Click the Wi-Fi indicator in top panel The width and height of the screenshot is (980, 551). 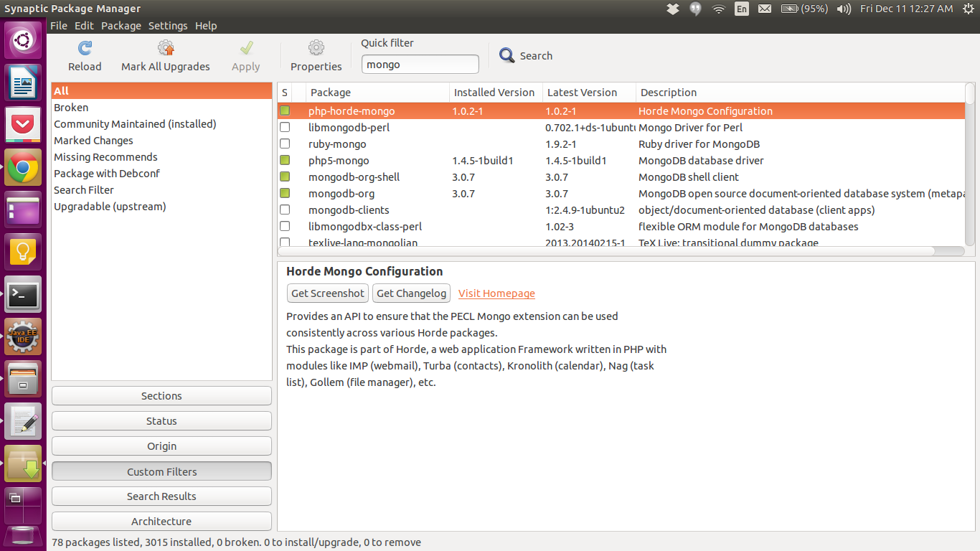(x=718, y=9)
